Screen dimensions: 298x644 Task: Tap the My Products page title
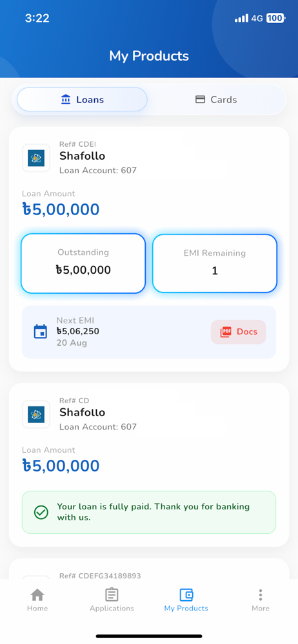point(149,56)
